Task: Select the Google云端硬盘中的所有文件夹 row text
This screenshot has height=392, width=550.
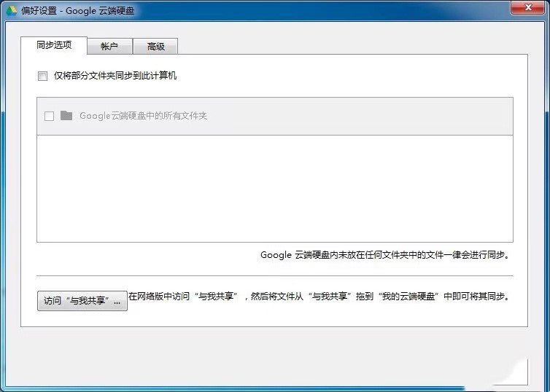Action: [x=143, y=116]
